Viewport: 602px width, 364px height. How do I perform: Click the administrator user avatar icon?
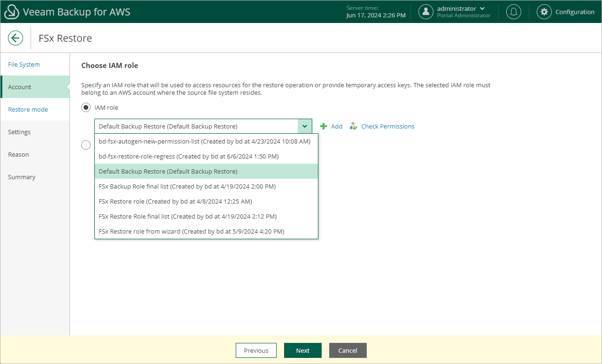click(x=426, y=12)
